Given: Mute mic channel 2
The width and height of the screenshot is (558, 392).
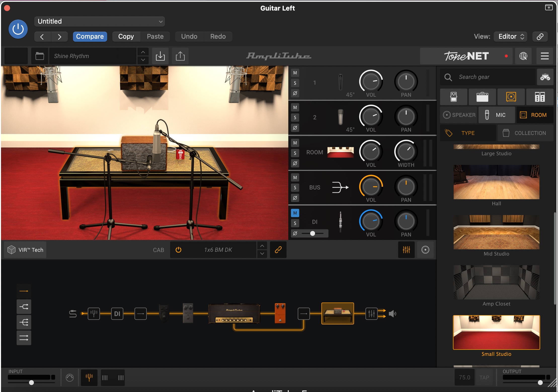Looking at the screenshot, I should coord(295,108).
